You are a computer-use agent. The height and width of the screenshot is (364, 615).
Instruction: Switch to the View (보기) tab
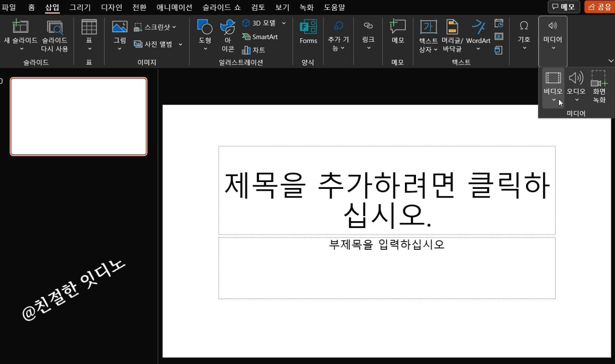point(282,7)
